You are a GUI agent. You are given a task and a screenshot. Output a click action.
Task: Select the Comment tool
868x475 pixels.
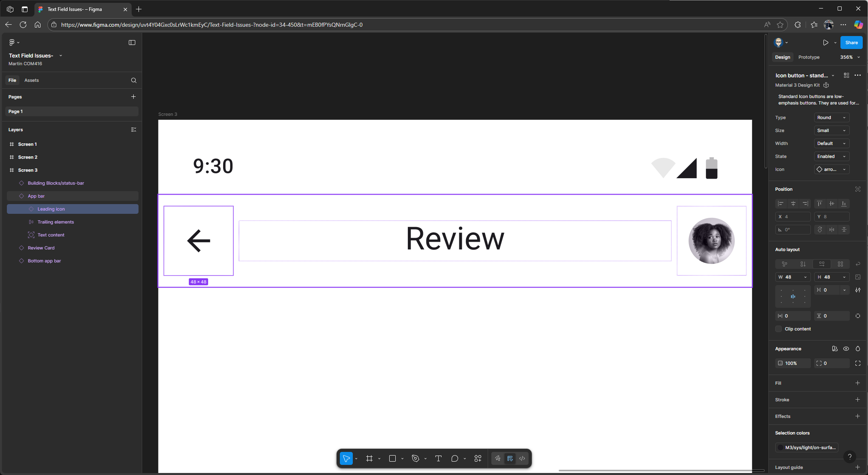(454, 458)
